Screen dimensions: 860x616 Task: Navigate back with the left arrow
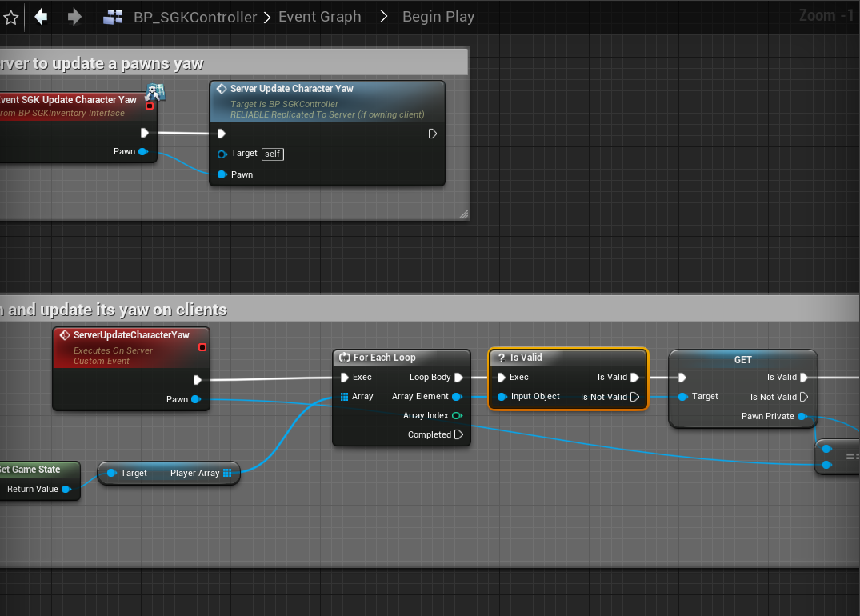pyautogui.click(x=42, y=17)
